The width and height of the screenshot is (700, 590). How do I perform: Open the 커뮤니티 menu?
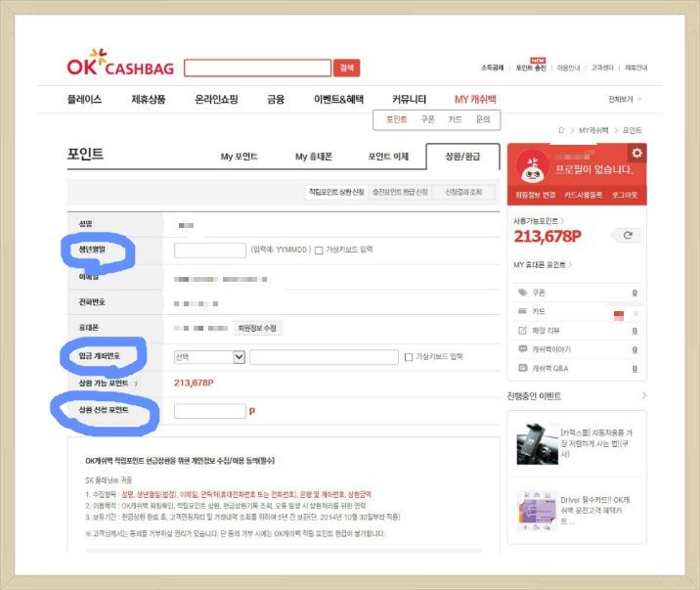coord(409,99)
